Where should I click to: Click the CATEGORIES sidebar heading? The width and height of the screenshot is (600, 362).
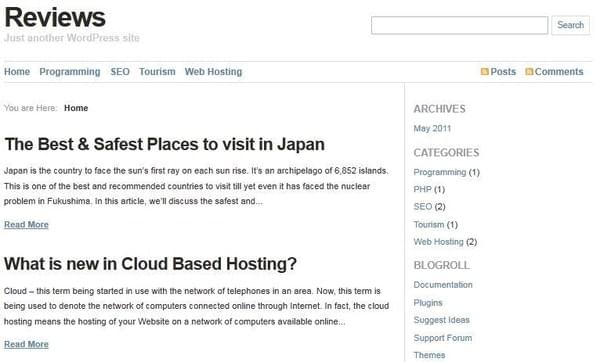coord(446,153)
